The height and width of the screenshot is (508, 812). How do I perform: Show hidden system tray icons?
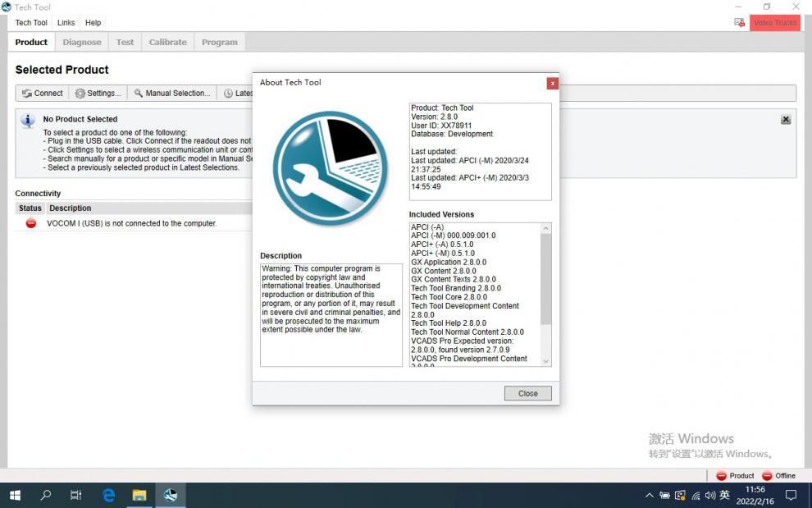(649, 496)
